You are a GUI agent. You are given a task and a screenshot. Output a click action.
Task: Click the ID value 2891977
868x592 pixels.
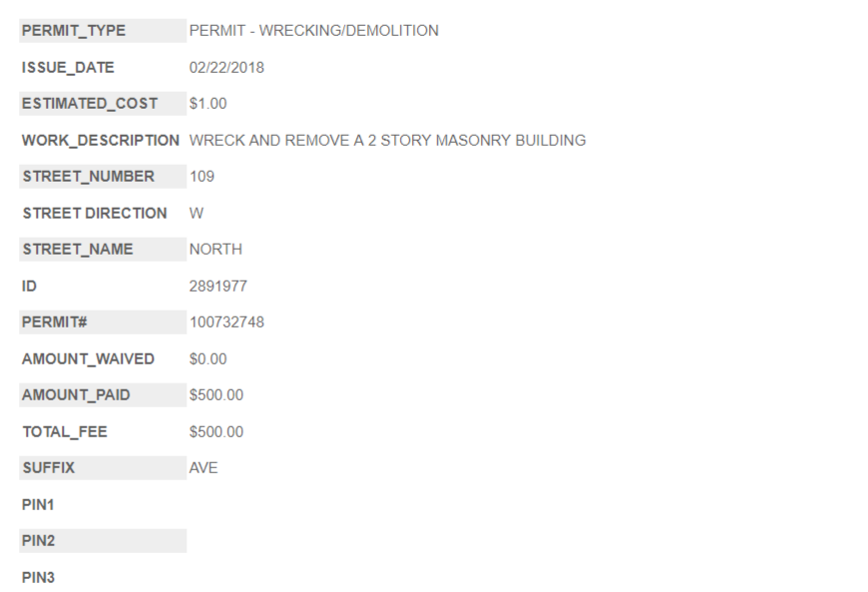(x=218, y=287)
